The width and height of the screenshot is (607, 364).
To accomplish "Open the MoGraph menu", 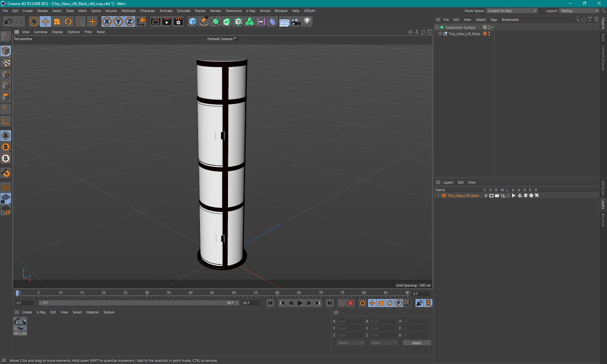I will tap(128, 11).
